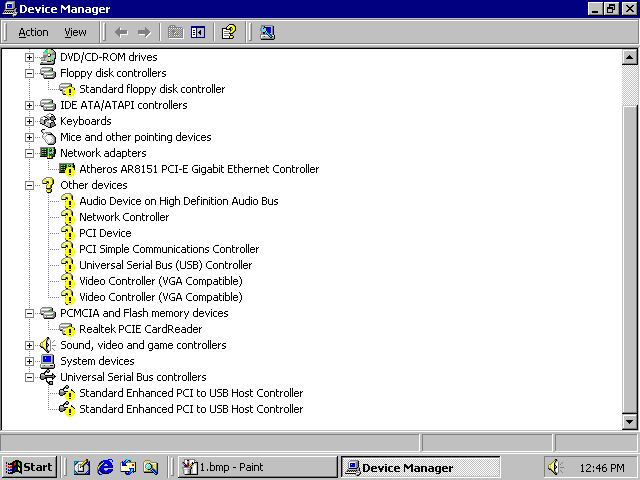Select Standard floppy disk controller
640x480 pixels.
click(152, 89)
